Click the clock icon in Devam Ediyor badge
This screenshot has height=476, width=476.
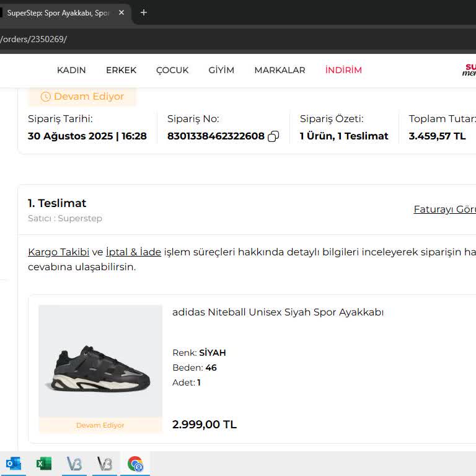click(45, 97)
